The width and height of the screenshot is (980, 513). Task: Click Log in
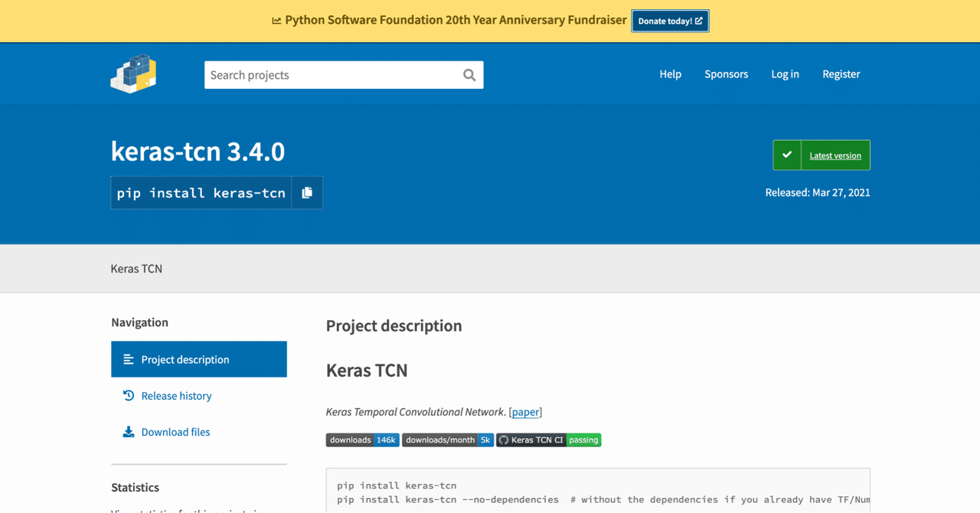785,74
